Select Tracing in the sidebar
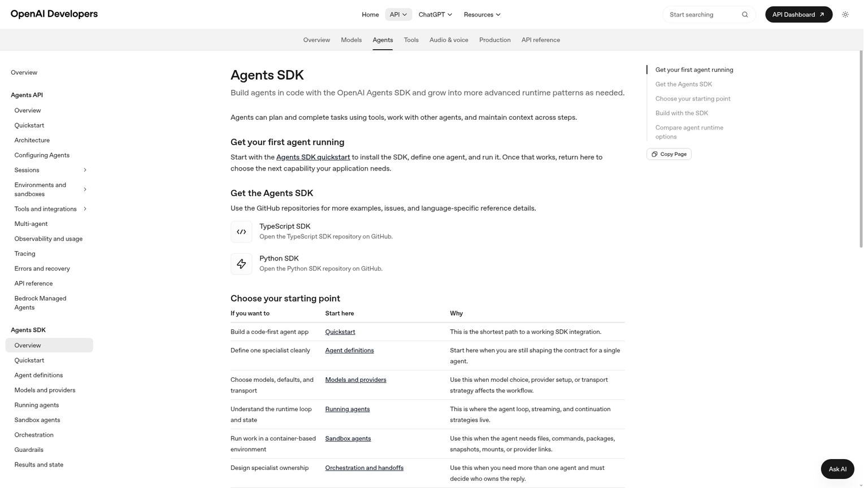 [x=25, y=254]
